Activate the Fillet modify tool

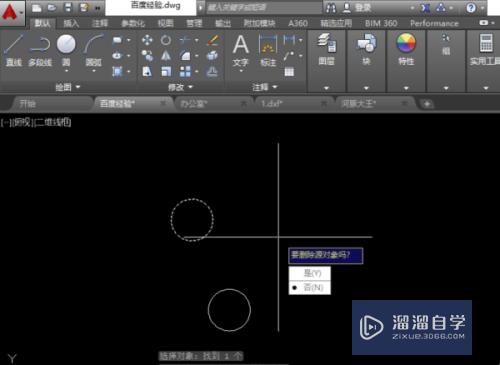pos(185,56)
